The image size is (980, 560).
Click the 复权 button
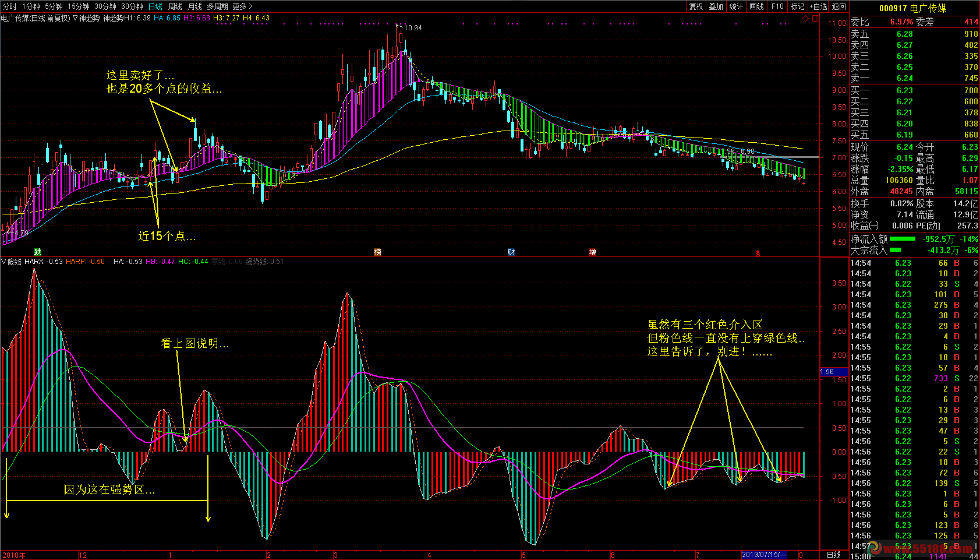696,6
